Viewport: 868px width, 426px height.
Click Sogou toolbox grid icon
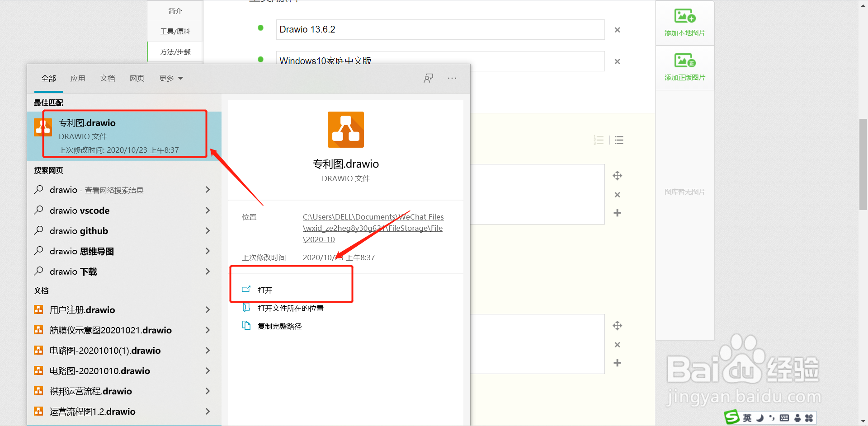809,418
